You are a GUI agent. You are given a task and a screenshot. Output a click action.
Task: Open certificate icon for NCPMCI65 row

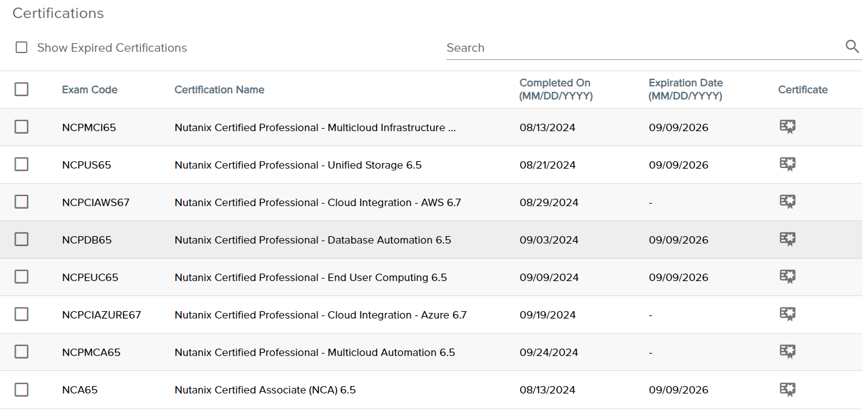(787, 127)
